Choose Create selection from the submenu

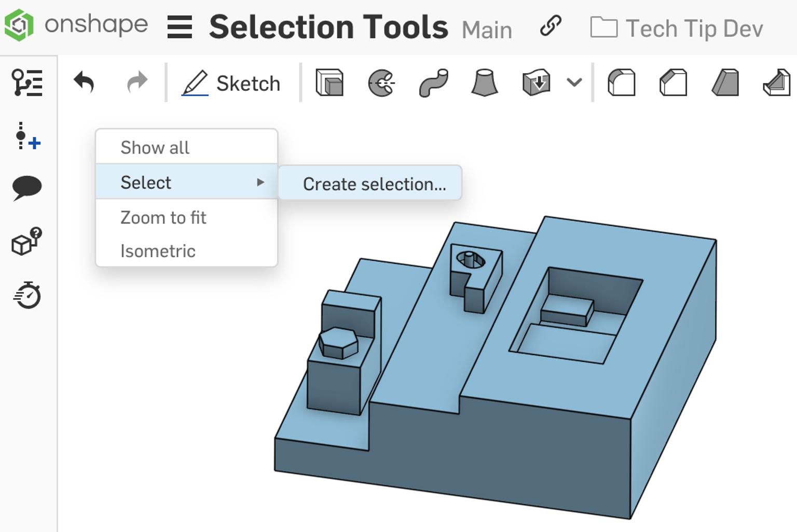coord(369,183)
